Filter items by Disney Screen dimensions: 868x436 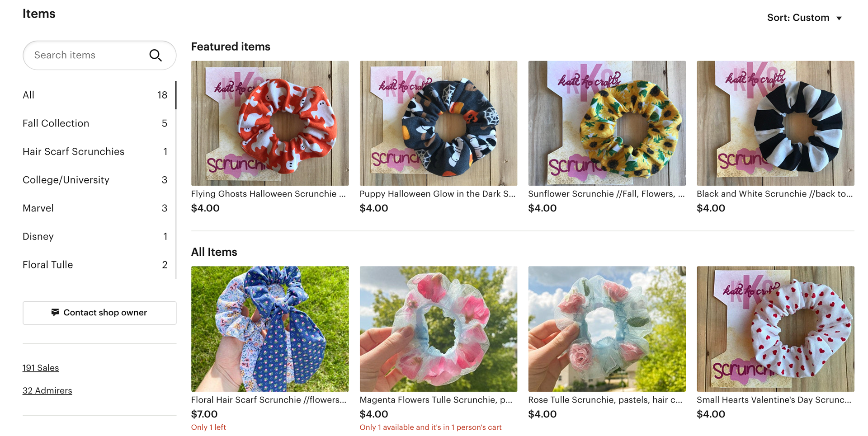tap(95, 236)
